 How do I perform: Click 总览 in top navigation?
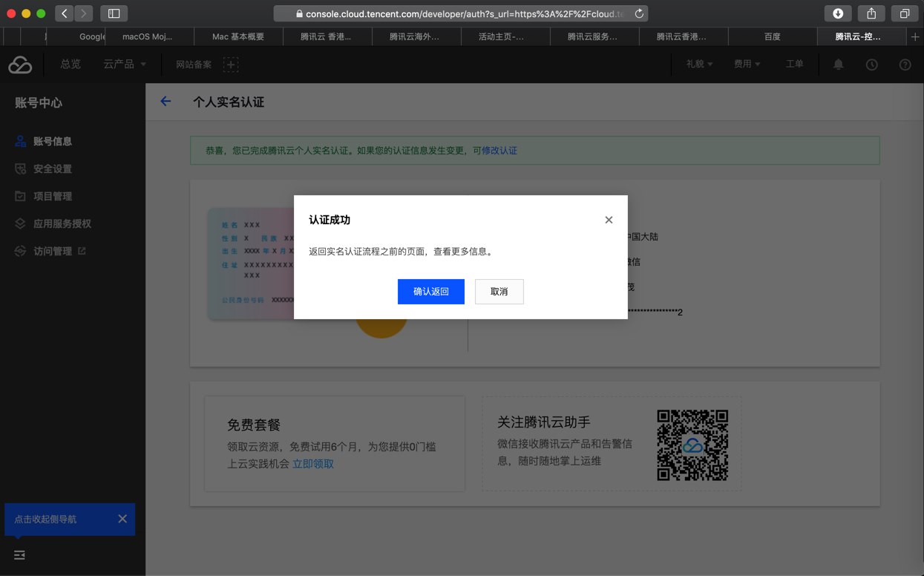coord(71,65)
